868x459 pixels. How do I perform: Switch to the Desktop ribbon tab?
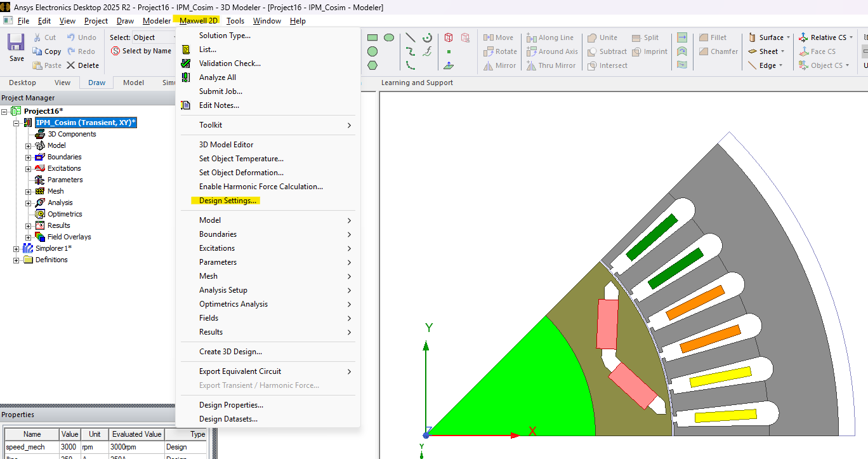[x=22, y=83]
